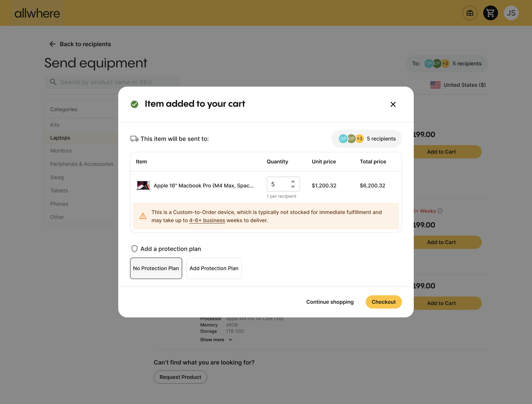The height and width of the screenshot is (404, 532).
Task: Click the 5 recipients pill in dialog
Action: [x=366, y=139]
